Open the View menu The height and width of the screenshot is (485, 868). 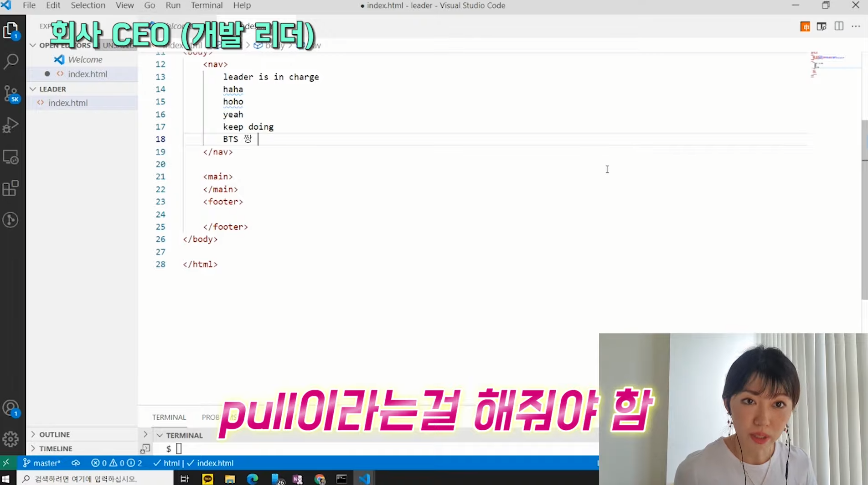(x=124, y=5)
